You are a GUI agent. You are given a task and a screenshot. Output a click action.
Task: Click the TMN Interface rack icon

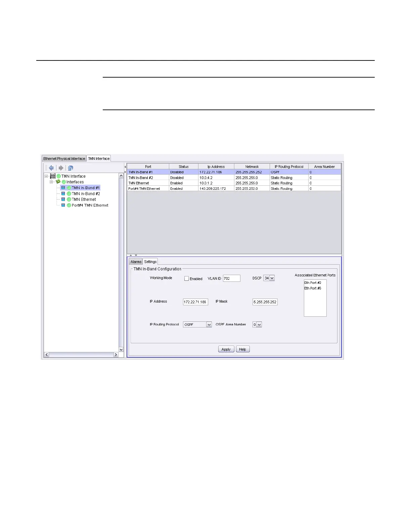53,176
